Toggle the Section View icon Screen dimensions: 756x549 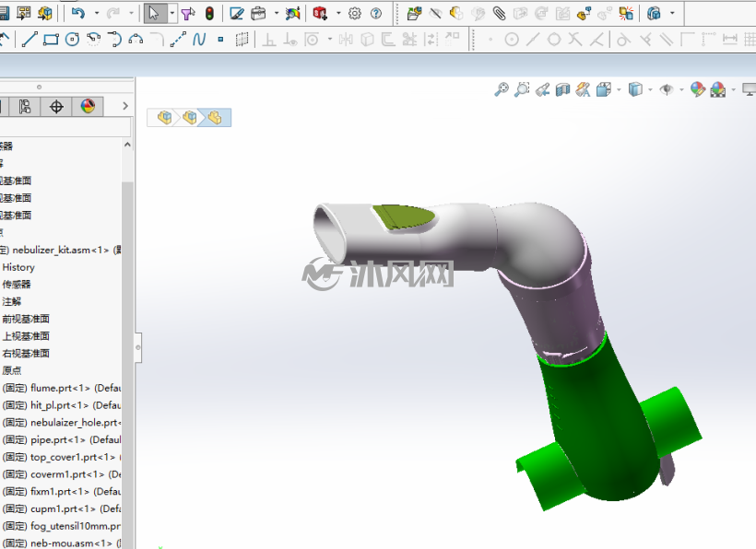point(562,89)
